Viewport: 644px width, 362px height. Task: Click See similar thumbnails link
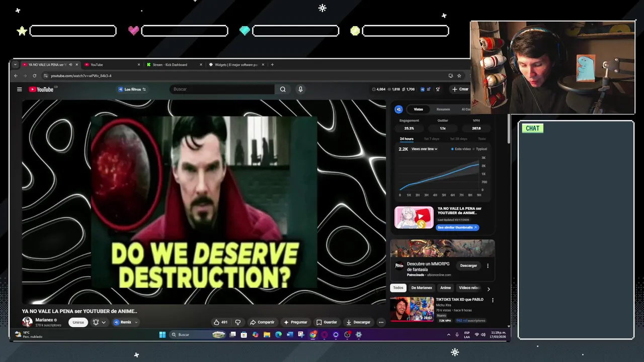coord(457,227)
